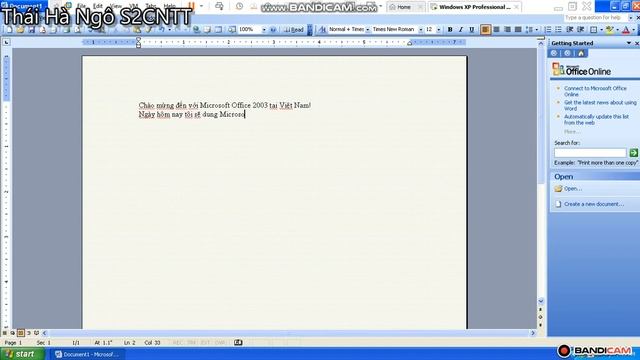The image size is (640, 360).
Task: Click the Outside Border icon
Action: pyautogui.click(x=594, y=30)
